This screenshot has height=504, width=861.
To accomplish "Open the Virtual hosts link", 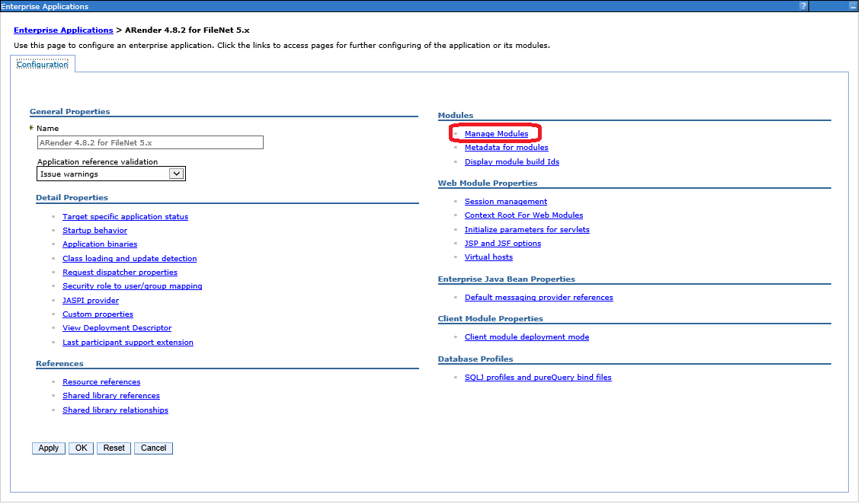I will coord(488,257).
